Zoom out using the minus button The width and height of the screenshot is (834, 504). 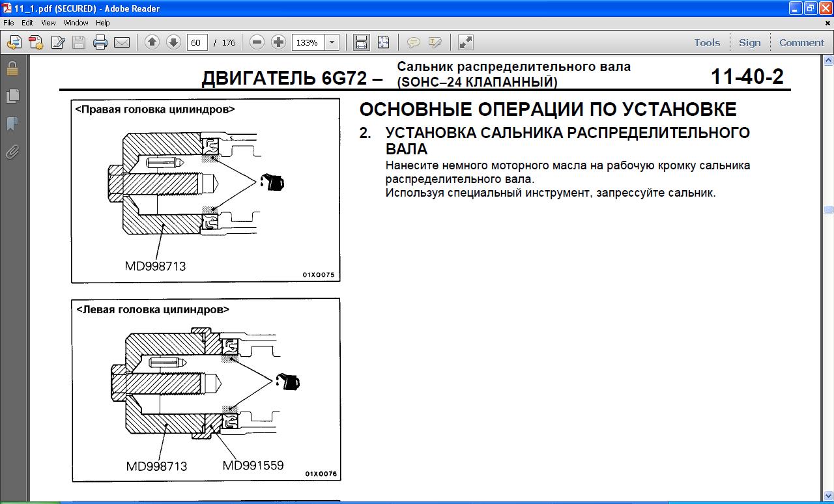(257, 42)
